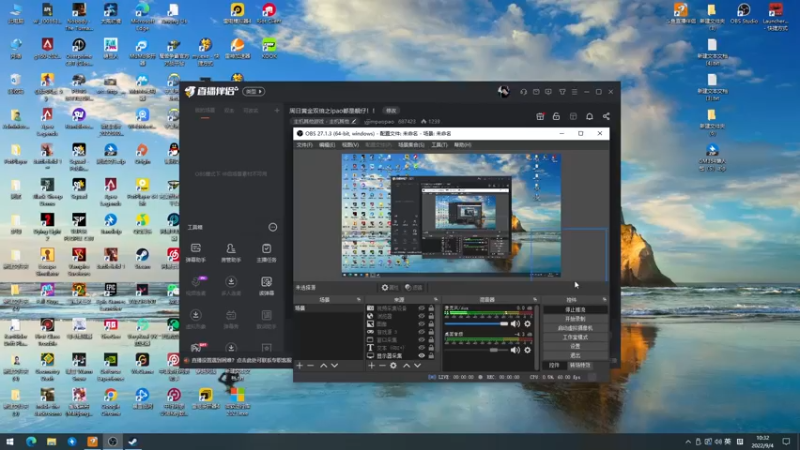The height and width of the screenshot is (450, 800).
Task: Toggle visibility of 视频采集设备 source
Action: click(421, 308)
